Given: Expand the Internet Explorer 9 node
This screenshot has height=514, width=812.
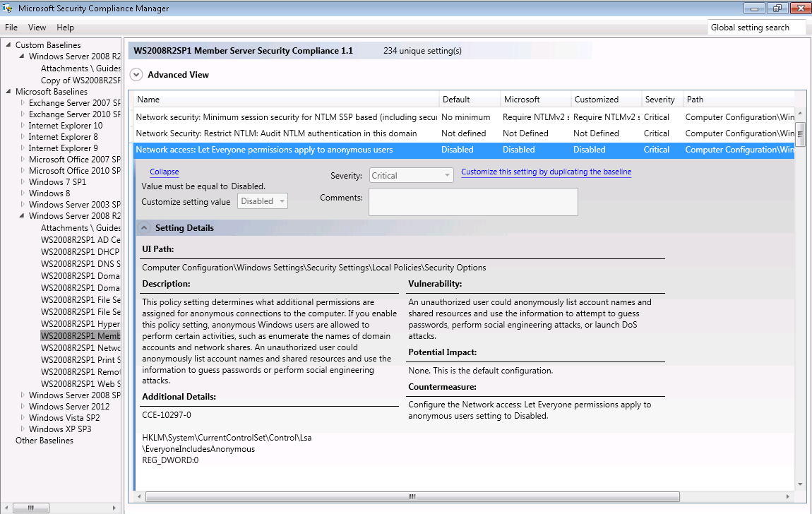Looking at the screenshot, I should point(23,148).
